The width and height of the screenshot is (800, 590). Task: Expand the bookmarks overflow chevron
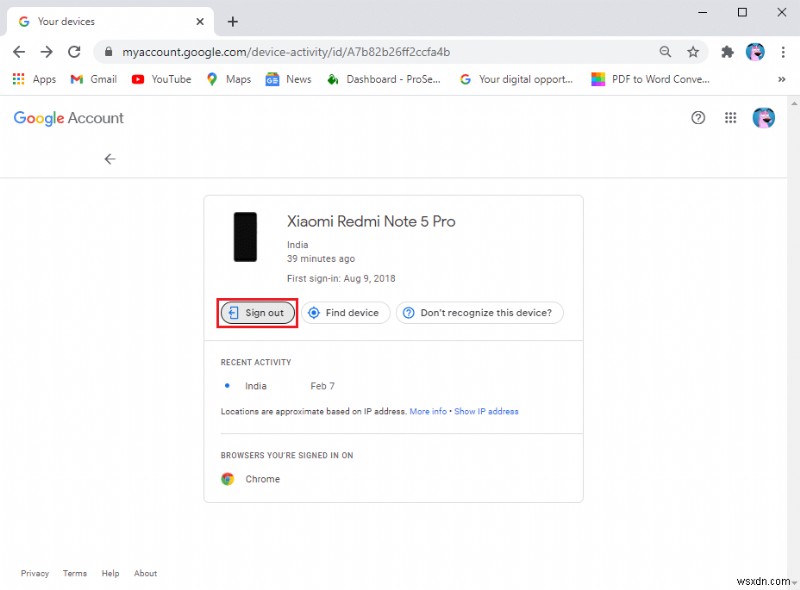click(783, 78)
